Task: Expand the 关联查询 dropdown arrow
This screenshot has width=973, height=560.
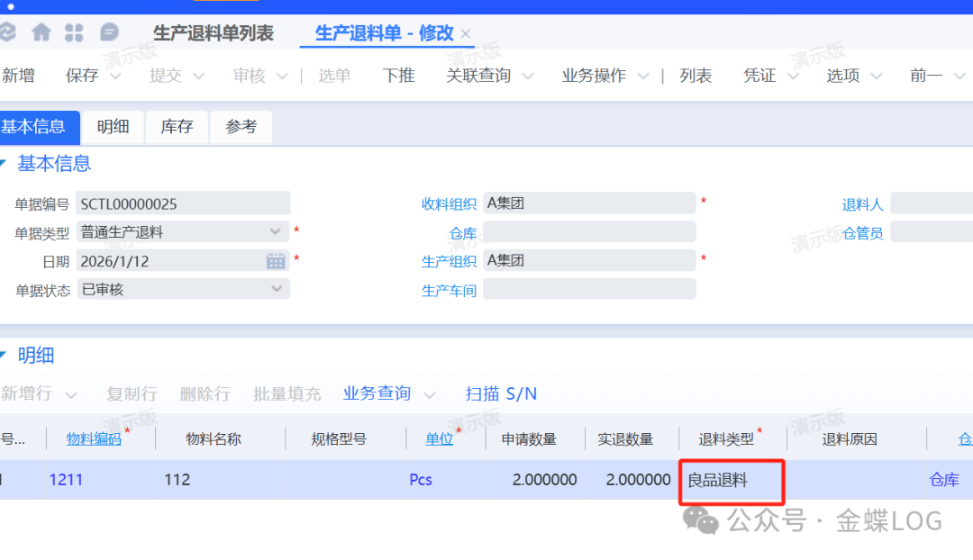Action: [528, 77]
